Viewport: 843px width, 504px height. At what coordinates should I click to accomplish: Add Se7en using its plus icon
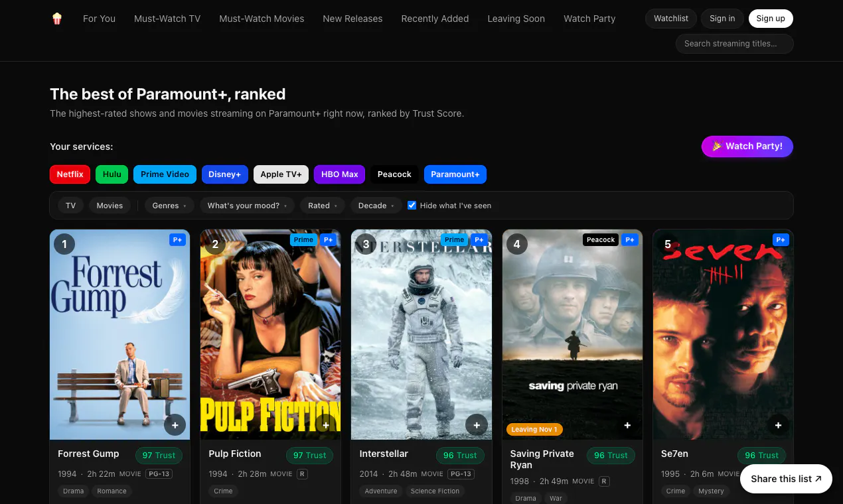pyautogui.click(x=778, y=424)
